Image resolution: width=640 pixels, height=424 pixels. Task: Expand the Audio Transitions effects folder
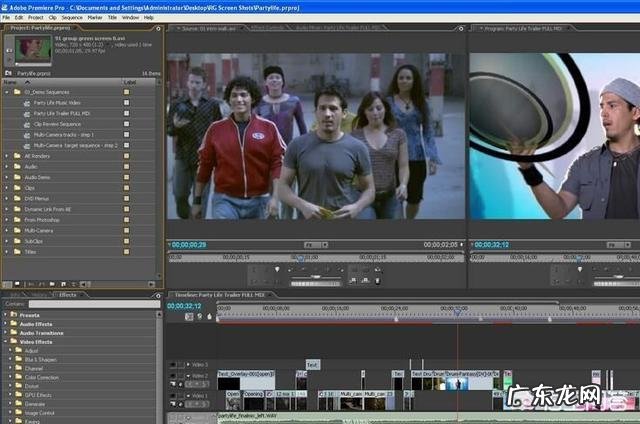7,333
